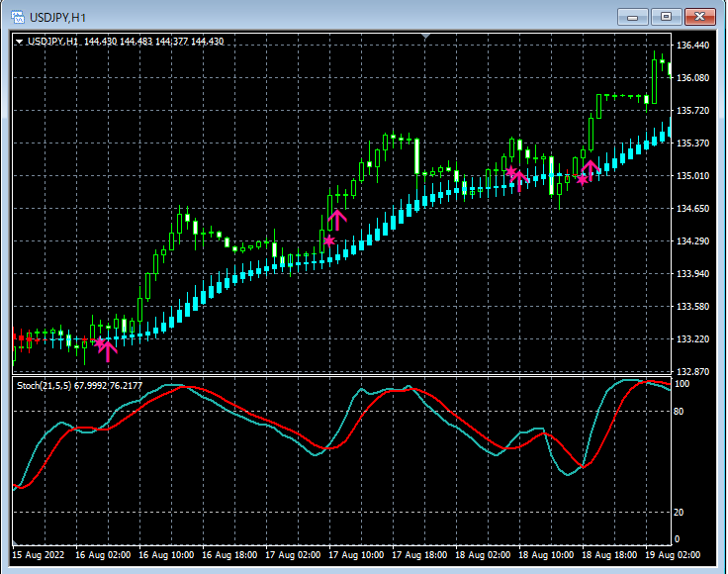Select the pink up arrow above 18 Aug 10:00
The image size is (728, 574).
(590, 168)
